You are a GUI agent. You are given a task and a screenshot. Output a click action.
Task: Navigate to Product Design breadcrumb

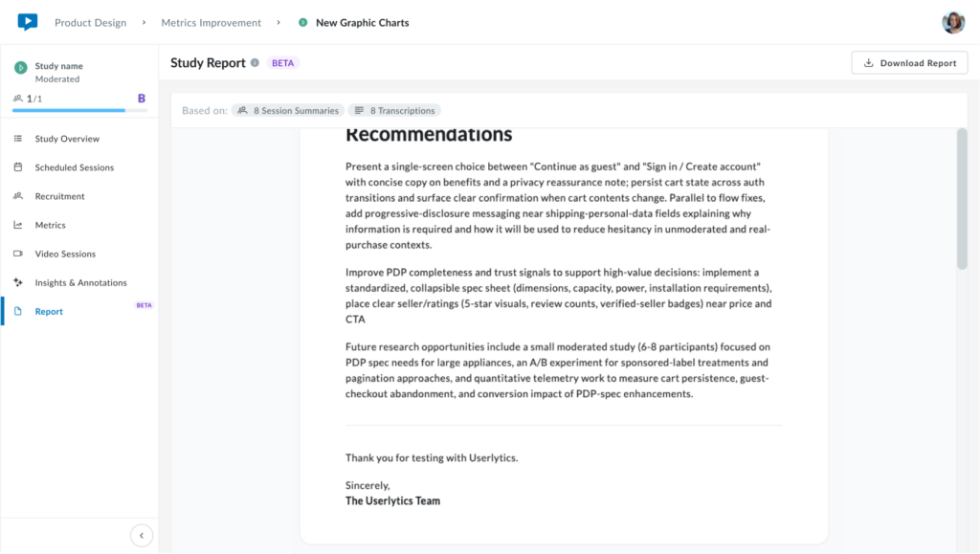tap(91, 22)
